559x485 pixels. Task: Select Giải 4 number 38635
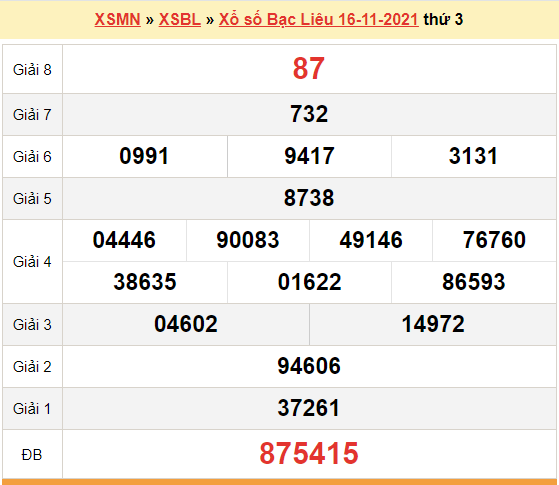coord(145,282)
